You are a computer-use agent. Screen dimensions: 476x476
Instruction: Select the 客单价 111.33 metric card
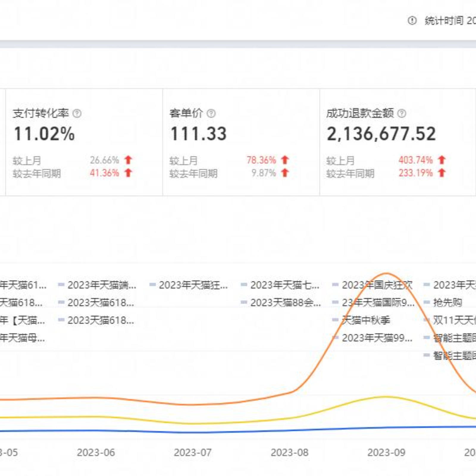[x=241, y=142]
